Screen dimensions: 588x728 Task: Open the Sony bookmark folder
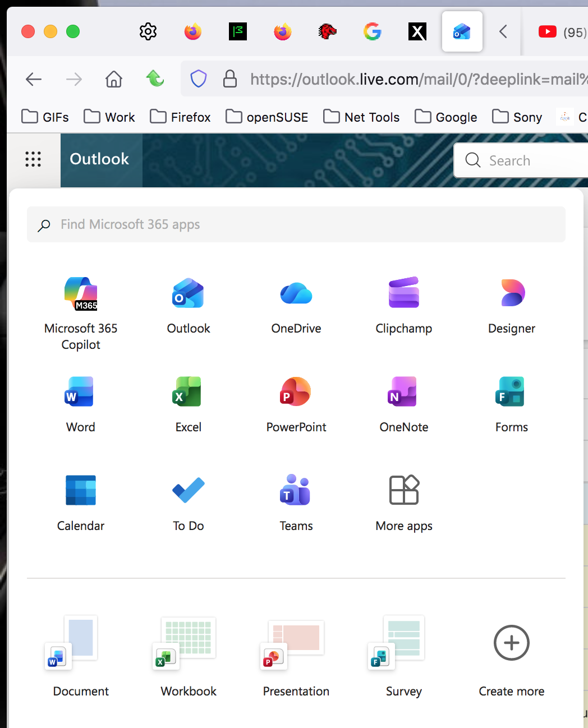point(517,117)
